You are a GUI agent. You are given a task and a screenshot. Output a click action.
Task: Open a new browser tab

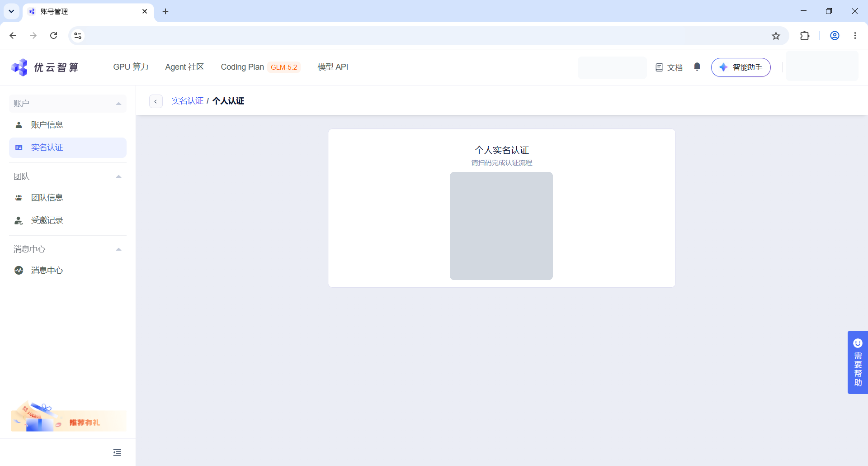tap(165, 11)
